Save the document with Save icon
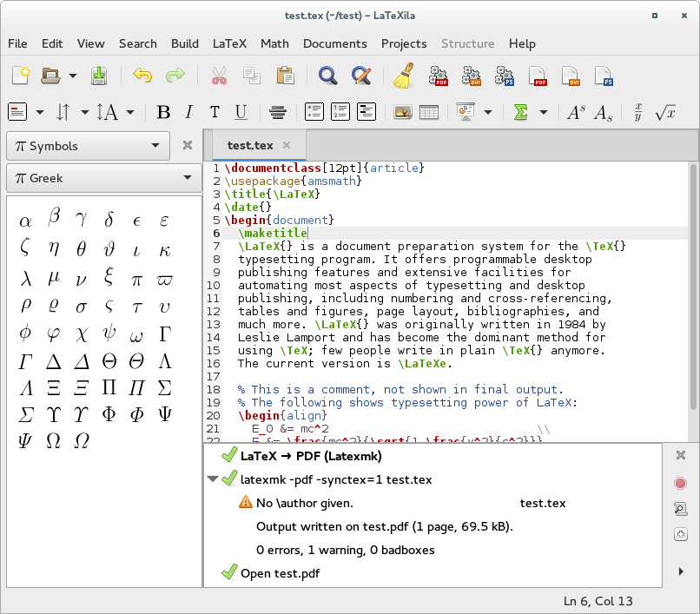This screenshot has width=700, height=614. point(99,76)
